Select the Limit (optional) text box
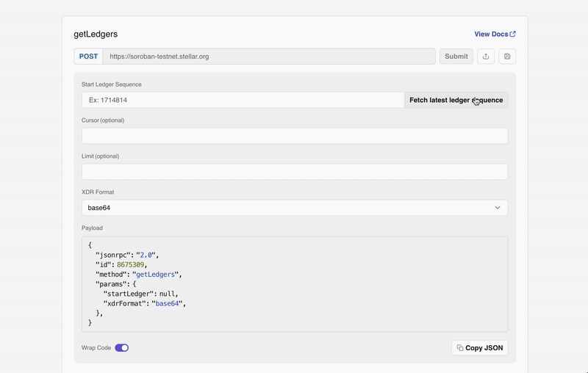This screenshot has width=588, height=373. click(x=294, y=172)
